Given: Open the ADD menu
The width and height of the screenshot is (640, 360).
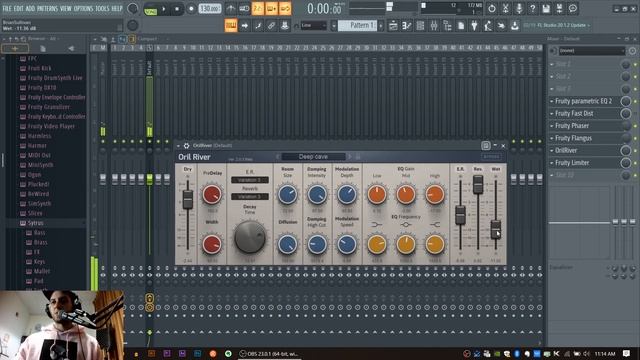Looking at the screenshot, I should (x=30, y=8).
